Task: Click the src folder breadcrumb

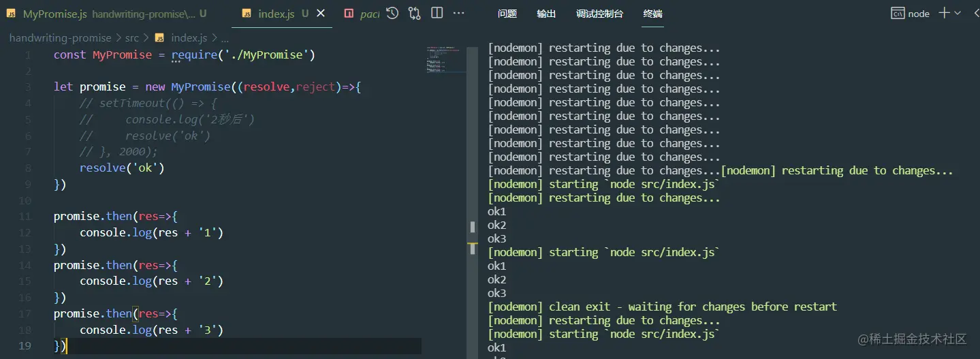Action: (x=131, y=38)
